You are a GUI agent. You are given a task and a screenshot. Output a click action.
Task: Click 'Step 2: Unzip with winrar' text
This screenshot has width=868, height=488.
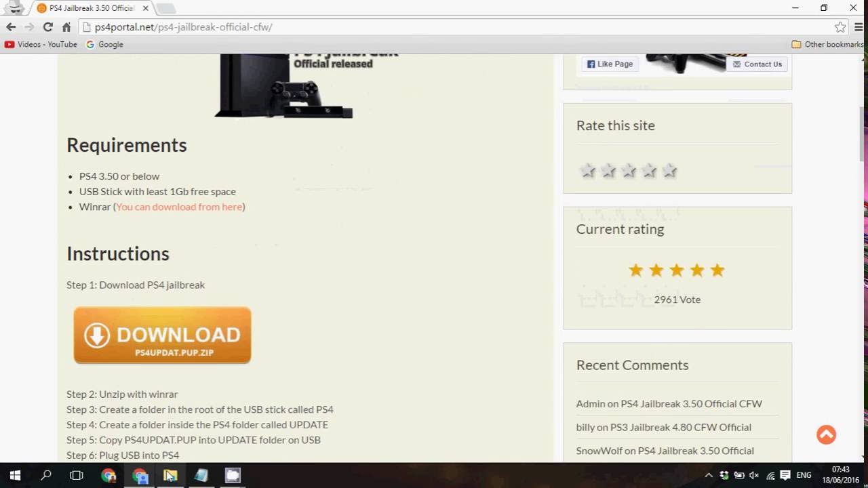122,394
